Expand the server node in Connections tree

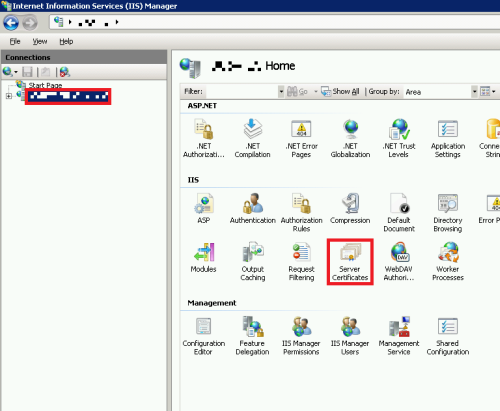(x=9, y=96)
